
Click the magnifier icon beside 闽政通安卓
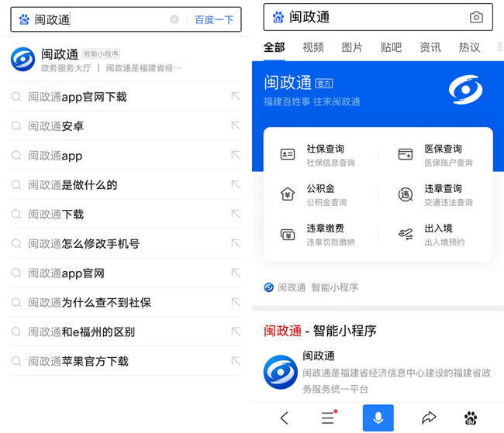pos(16,126)
